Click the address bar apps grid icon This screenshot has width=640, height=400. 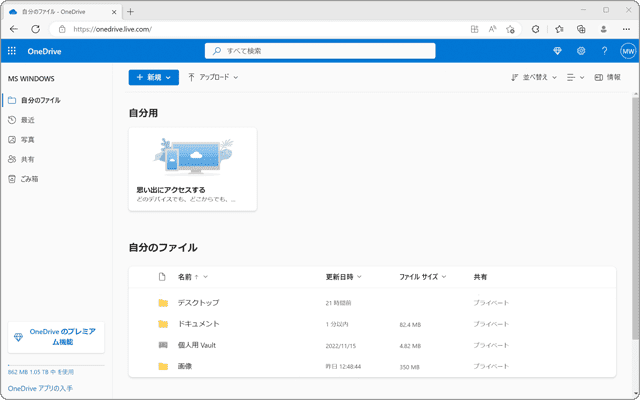[x=474, y=29]
